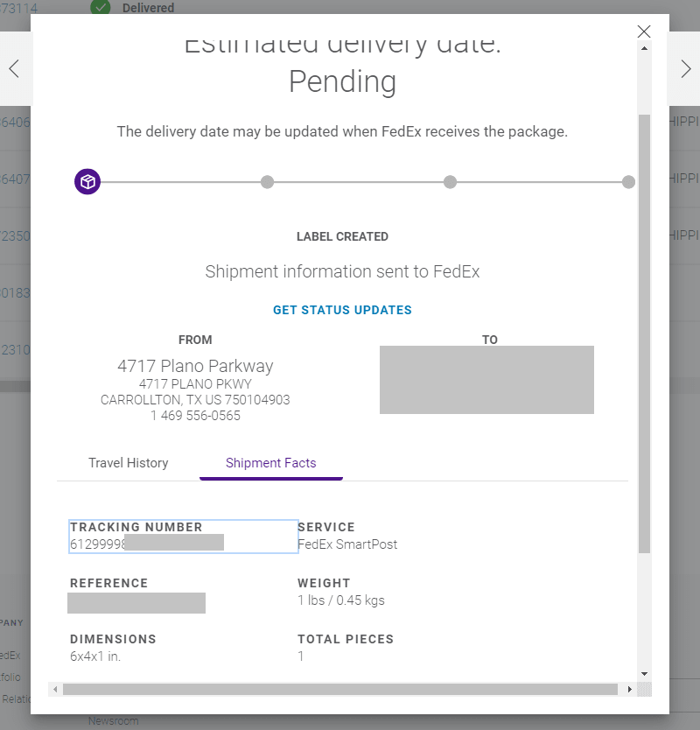The height and width of the screenshot is (730, 700).
Task: Click the vertical scrollbar thumb in popup
Action: (x=644, y=333)
